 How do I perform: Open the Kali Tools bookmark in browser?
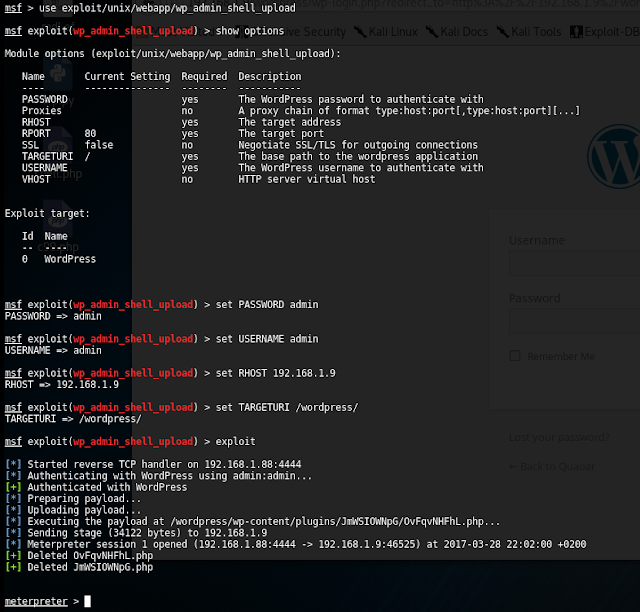(x=529, y=32)
